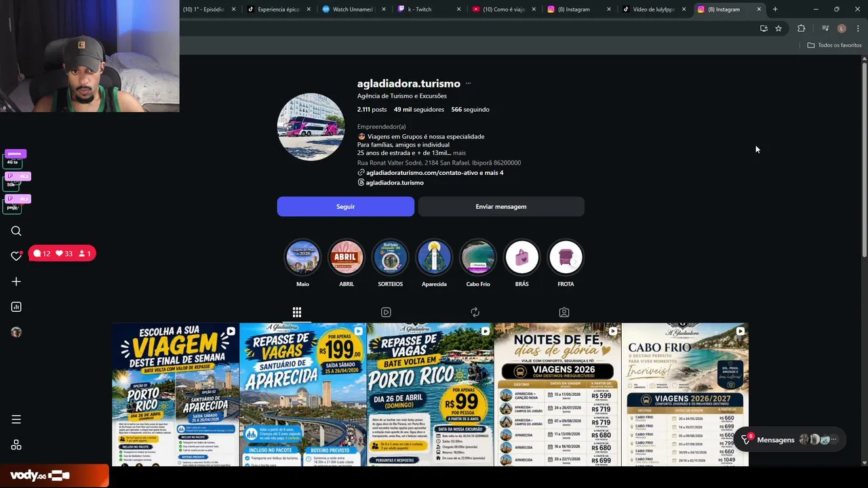The width and height of the screenshot is (868, 488).
Task: Open the Maio story highlight
Action: click(x=302, y=258)
